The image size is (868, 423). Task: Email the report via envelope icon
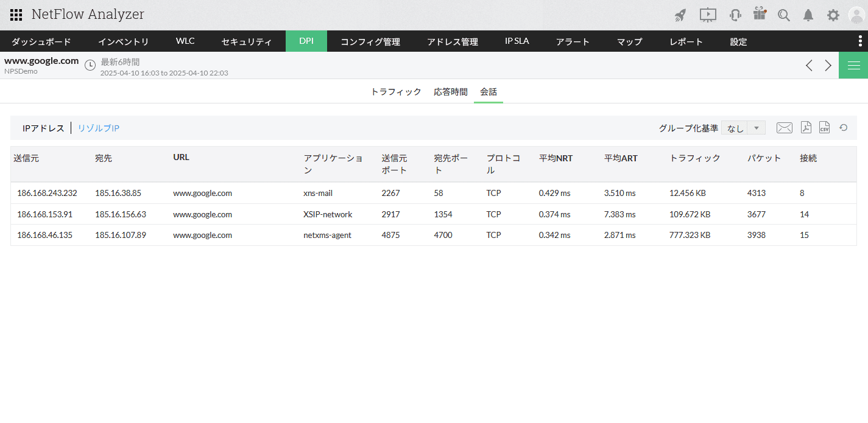785,127
